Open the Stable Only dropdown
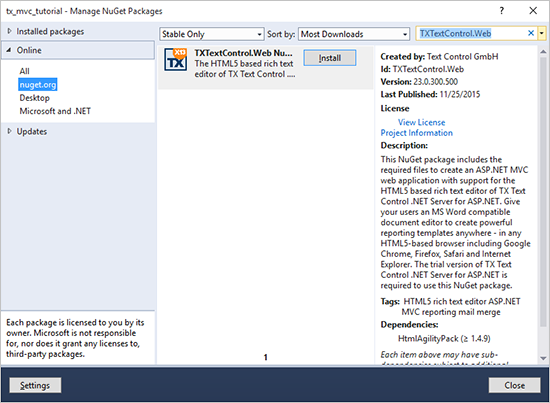 tap(212, 34)
